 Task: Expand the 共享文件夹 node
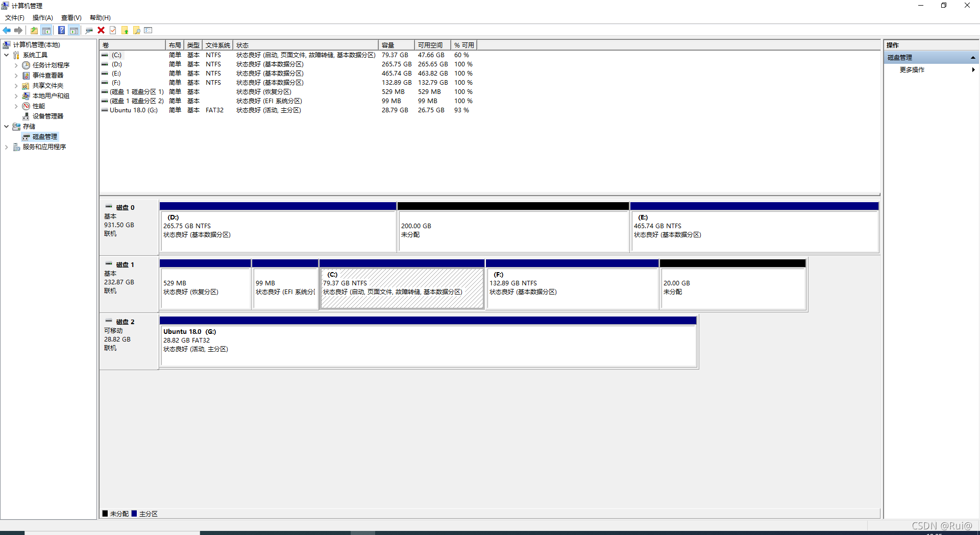(16, 86)
